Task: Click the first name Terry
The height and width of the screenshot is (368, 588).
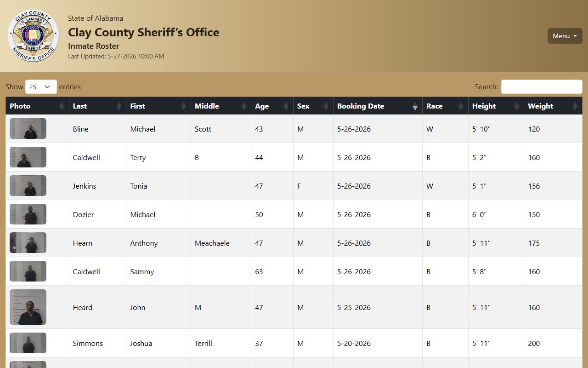Action: (138, 157)
